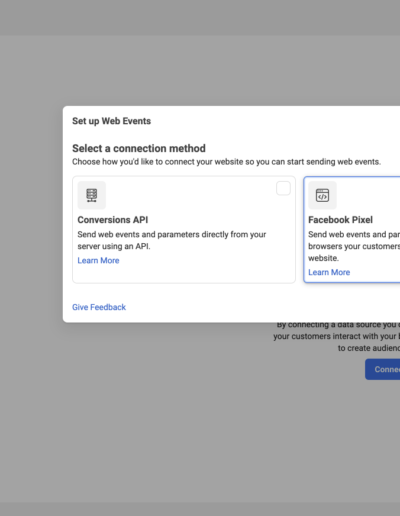Click the Facebook Pixel card title

pyautogui.click(x=340, y=220)
